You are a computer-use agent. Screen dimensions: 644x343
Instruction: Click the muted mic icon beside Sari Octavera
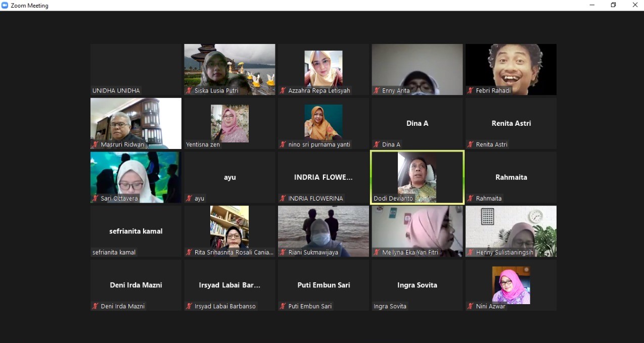(x=96, y=199)
